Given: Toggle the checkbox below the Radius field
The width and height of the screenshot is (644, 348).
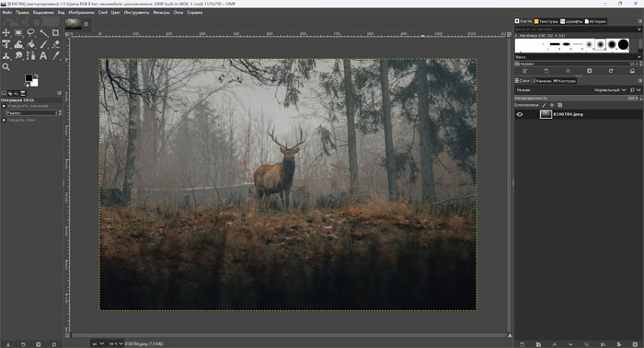Looking at the screenshot, I should coord(4,120).
